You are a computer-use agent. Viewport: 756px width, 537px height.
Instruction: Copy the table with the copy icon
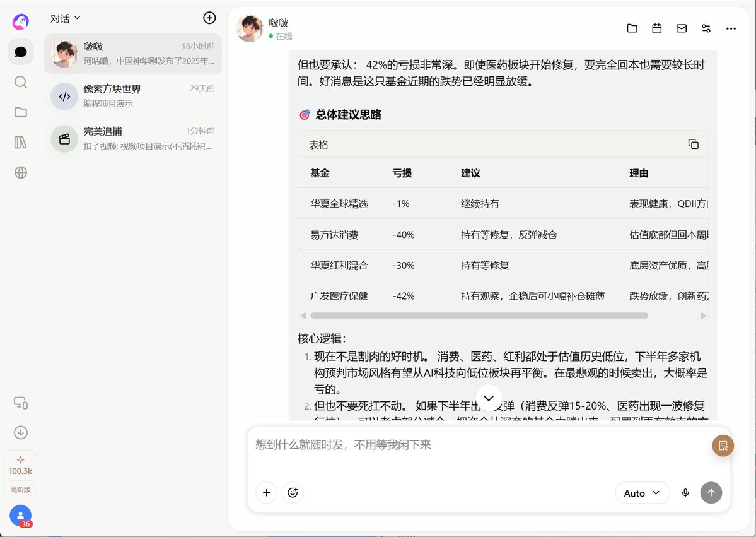(x=694, y=144)
